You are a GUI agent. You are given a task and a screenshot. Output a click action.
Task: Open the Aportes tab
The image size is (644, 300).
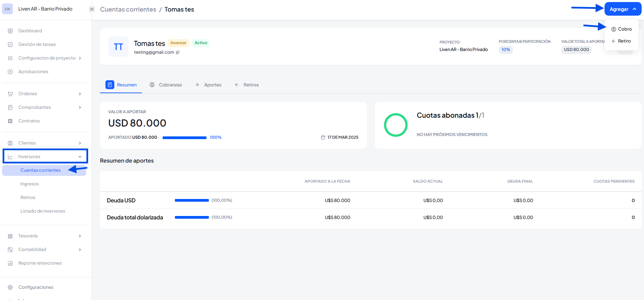pos(208,85)
